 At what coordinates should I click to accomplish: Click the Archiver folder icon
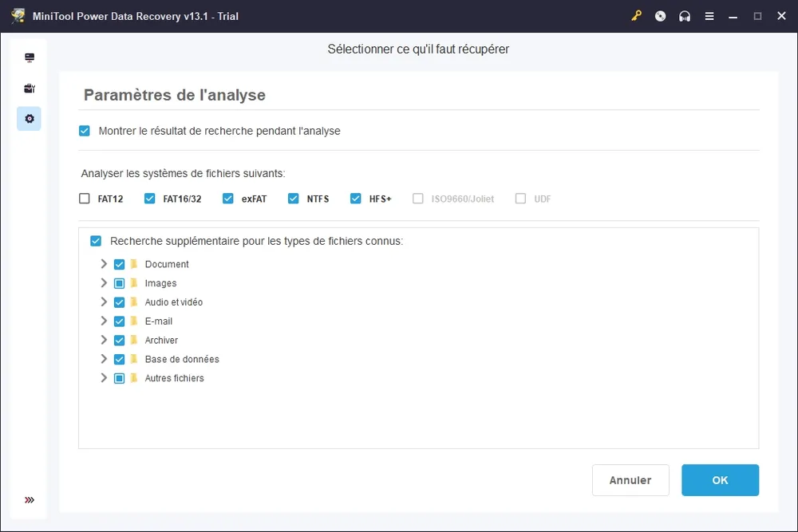[x=134, y=340]
